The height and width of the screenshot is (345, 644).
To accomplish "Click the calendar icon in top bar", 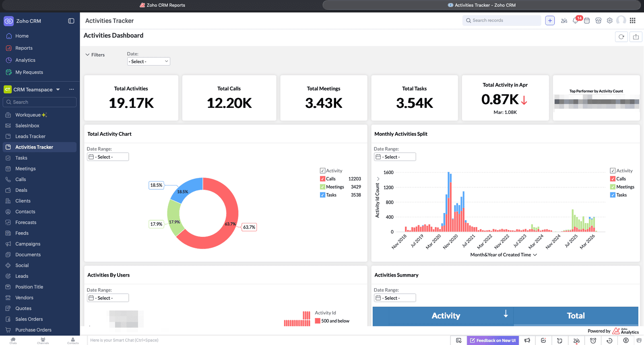I will (587, 21).
